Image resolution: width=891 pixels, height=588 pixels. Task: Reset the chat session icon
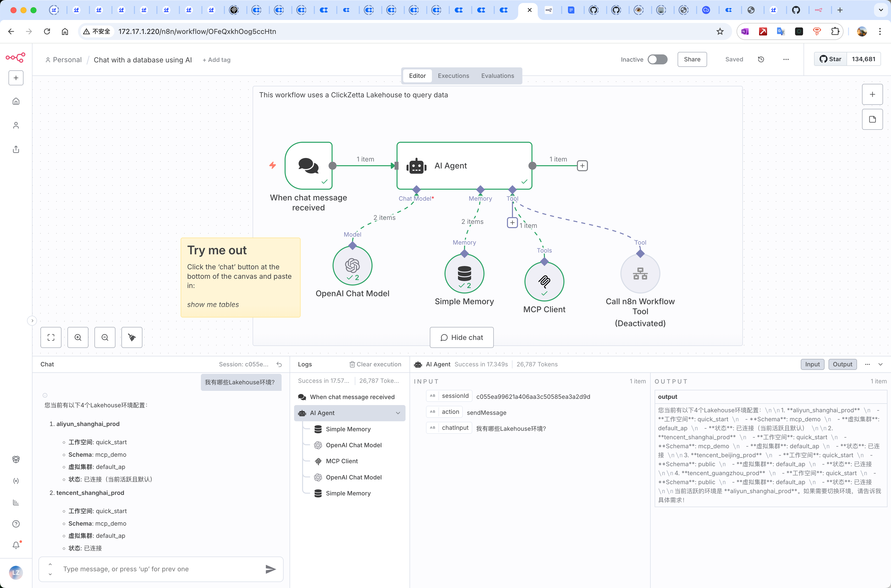click(x=279, y=364)
